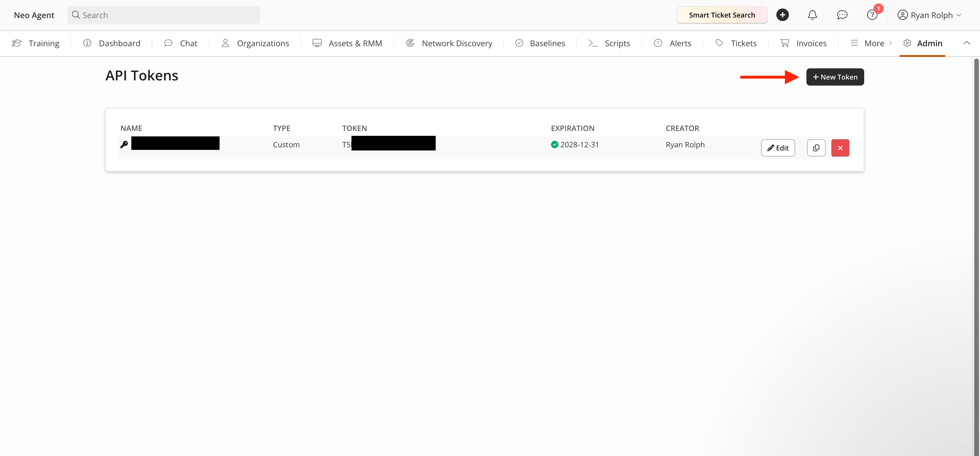Image resolution: width=980 pixels, height=456 pixels.
Task: Delete the token with red X
Action: (x=840, y=148)
